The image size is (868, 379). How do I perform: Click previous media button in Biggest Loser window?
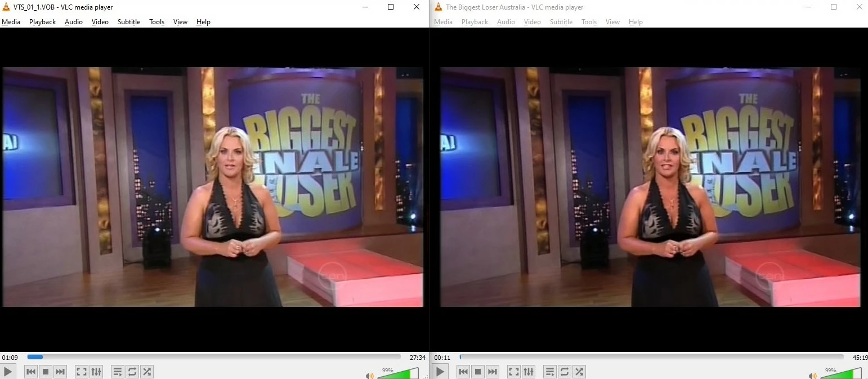click(x=463, y=372)
